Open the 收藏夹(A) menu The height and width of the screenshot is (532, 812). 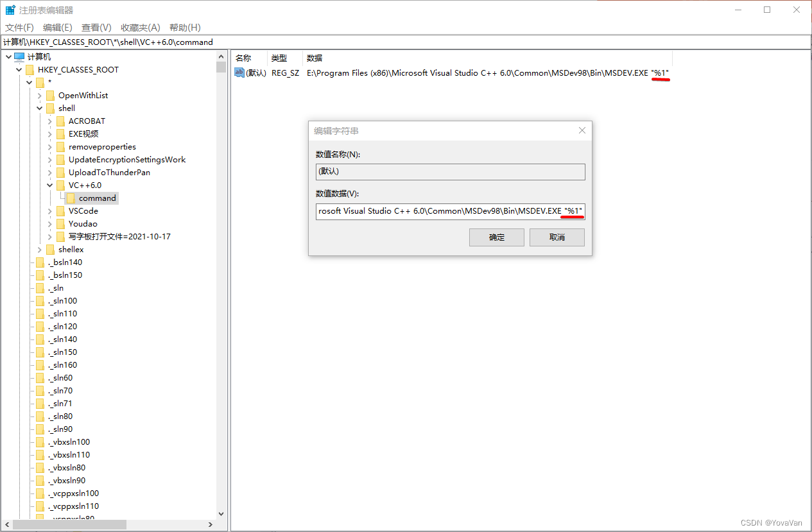click(139, 28)
